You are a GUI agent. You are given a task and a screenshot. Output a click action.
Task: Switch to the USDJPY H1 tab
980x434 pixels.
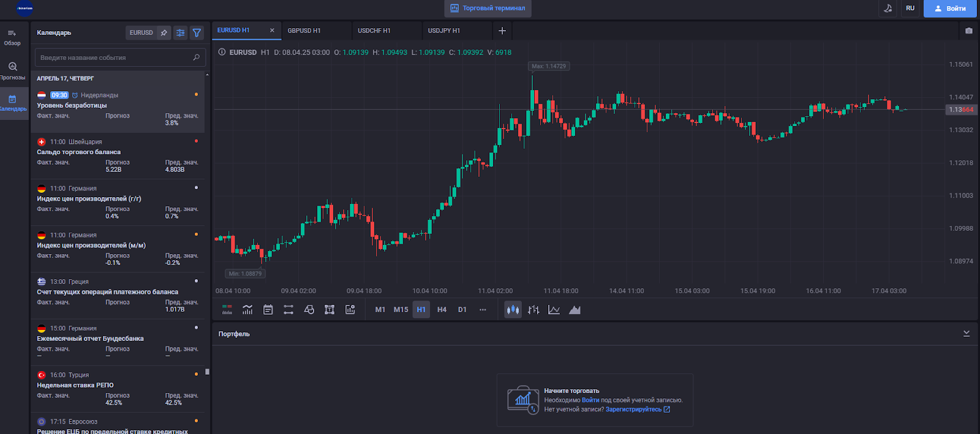[x=444, y=31]
